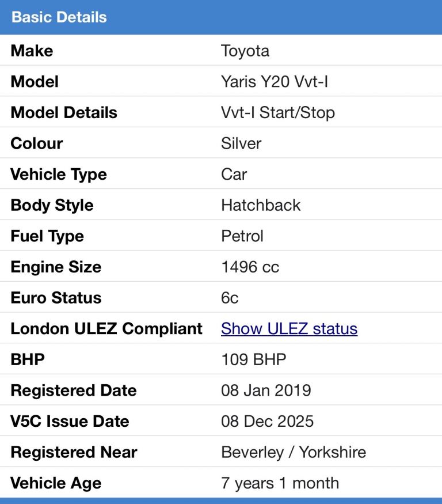Click the Car vehicle type value
The width and height of the screenshot is (442, 504).
point(234,175)
